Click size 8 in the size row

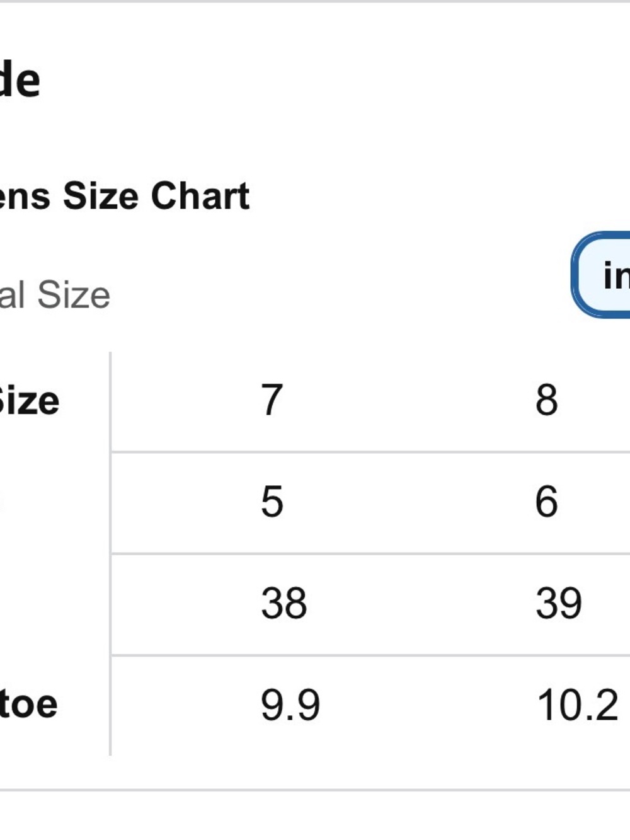coord(546,400)
